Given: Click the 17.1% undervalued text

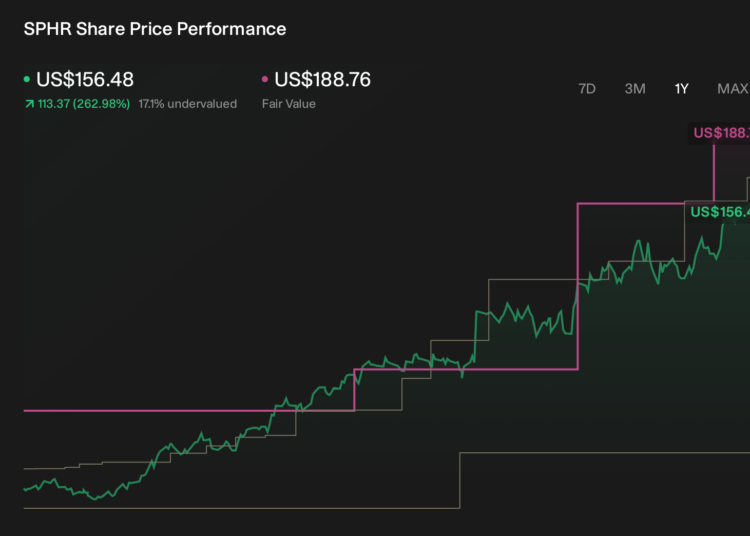Looking at the screenshot, I should (188, 104).
